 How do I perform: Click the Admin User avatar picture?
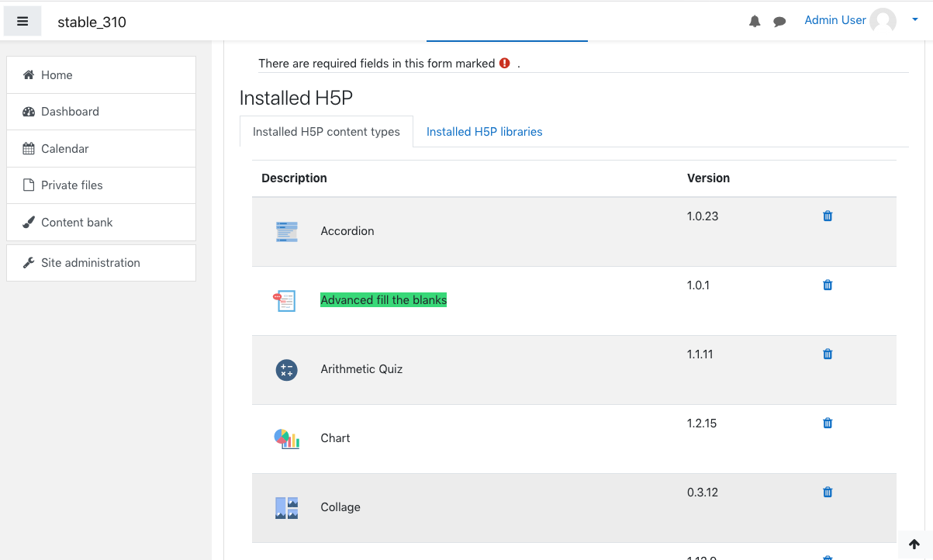click(x=883, y=21)
